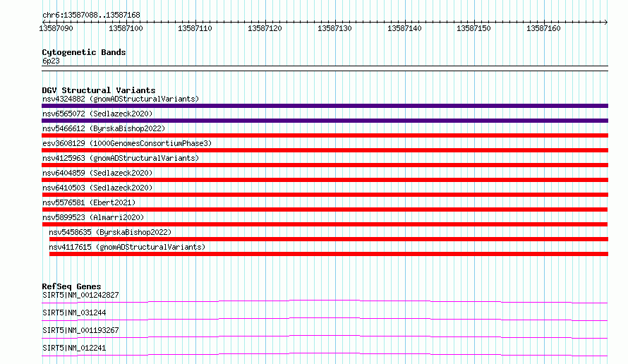Select variant label nsv5899523 (Almarri2020)
Viewport: 628px width, 364px height.
pyautogui.click(x=93, y=217)
